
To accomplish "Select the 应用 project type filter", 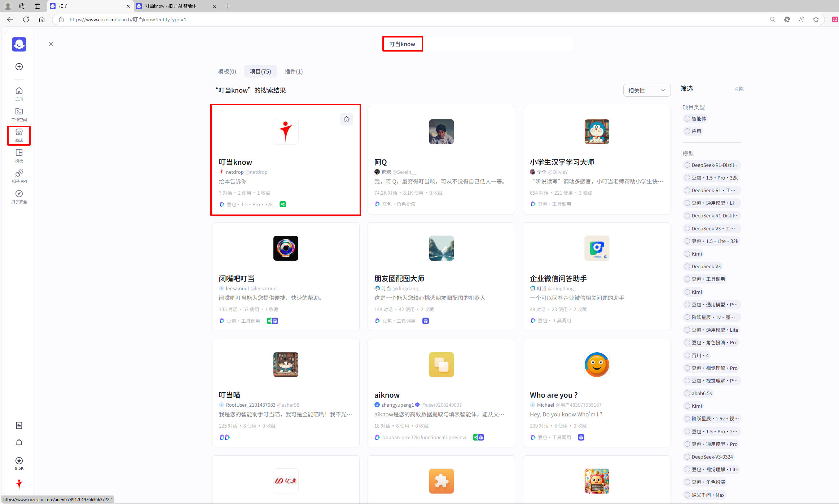I will click(693, 131).
